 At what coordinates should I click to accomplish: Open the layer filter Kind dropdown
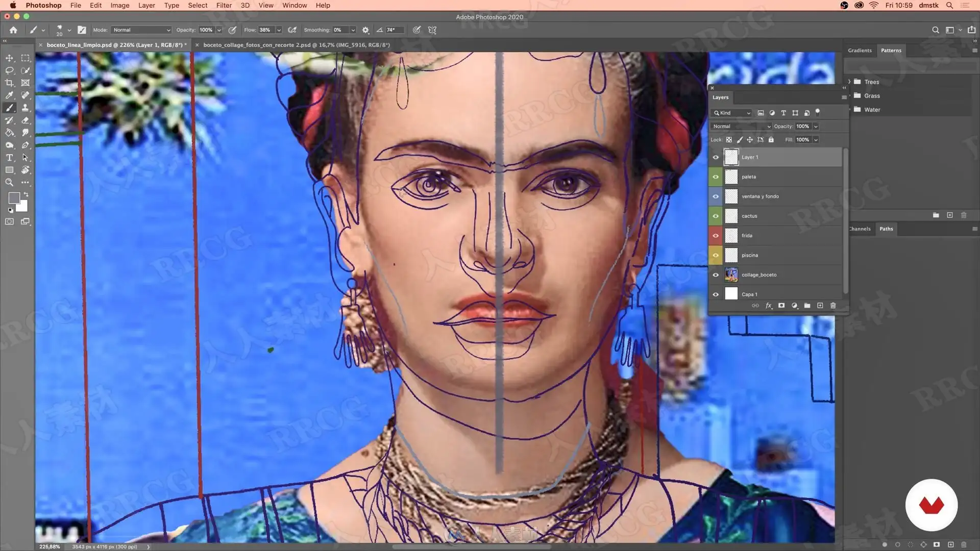732,113
